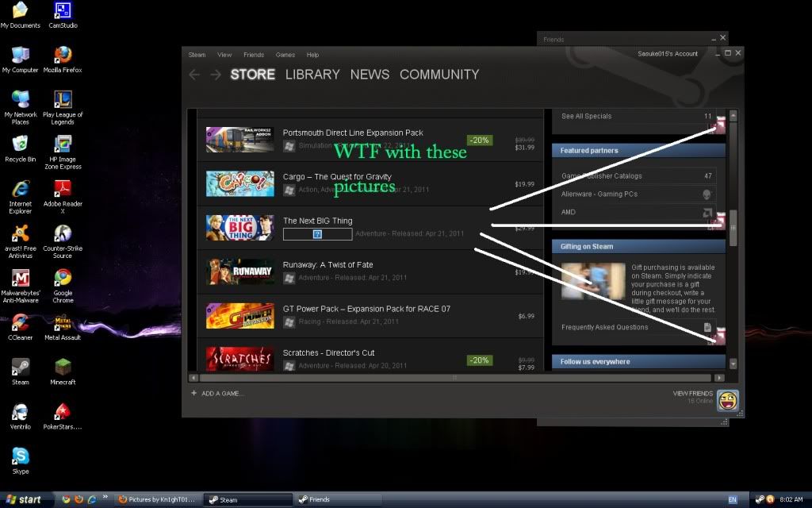Go back with Steam back arrow
Screen dimensions: 812x508
(x=194, y=75)
